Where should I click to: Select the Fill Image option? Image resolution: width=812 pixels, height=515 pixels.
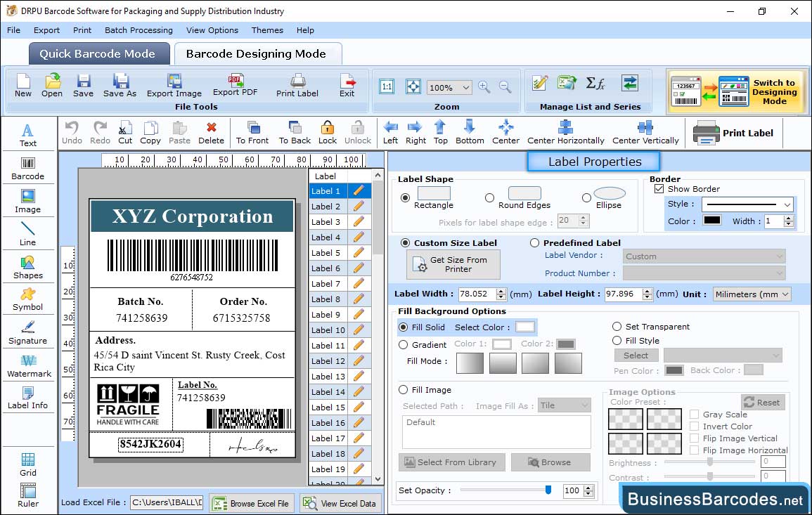point(404,390)
